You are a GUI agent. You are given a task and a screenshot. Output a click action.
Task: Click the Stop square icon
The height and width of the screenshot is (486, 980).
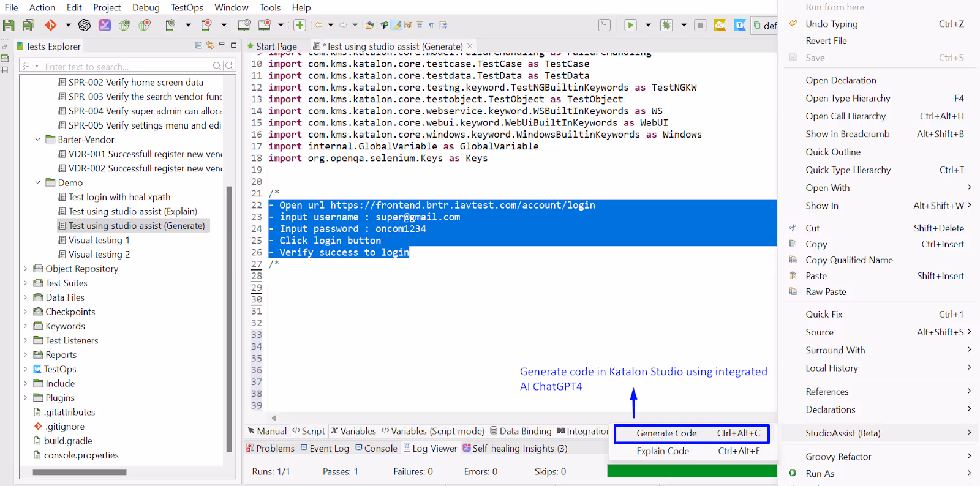(x=700, y=25)
